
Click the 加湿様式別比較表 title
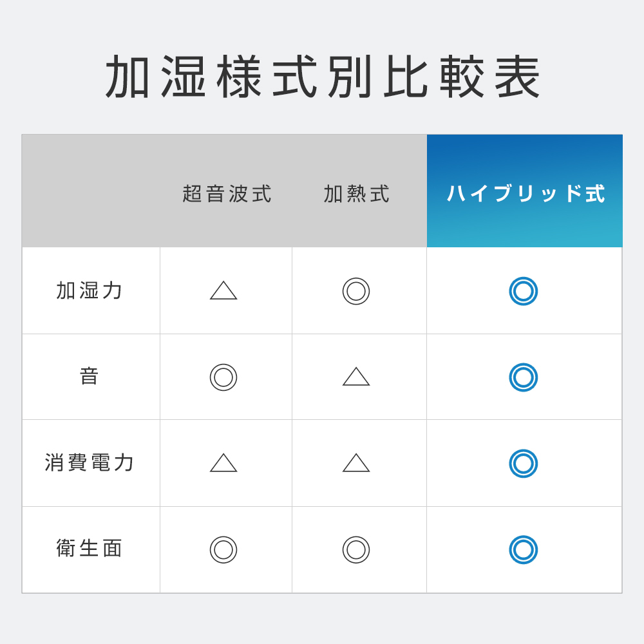coord(323,77)
